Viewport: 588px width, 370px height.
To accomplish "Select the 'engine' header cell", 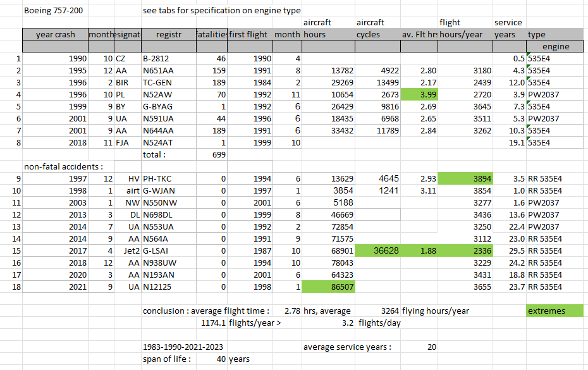I will point(555,47).
